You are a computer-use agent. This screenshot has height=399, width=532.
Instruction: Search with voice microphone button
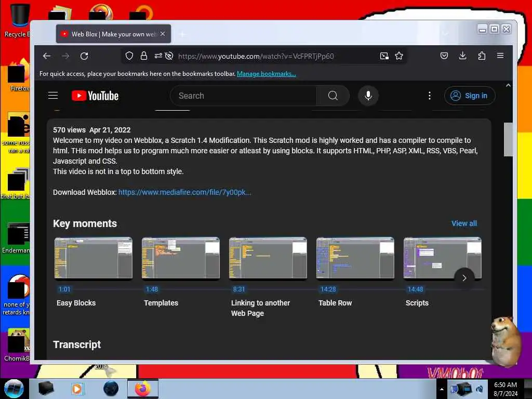pyautogui.click(x=368, y=96)
